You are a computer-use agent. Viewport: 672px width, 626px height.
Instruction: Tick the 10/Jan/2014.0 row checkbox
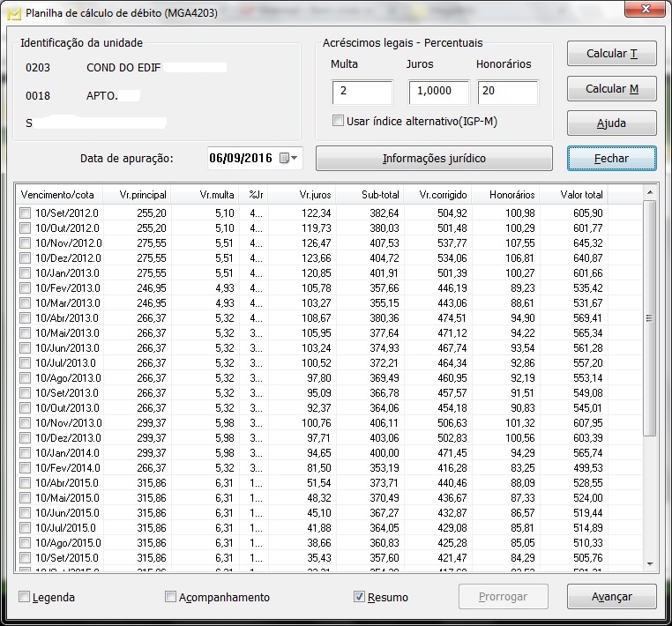pyautogui.click(x=26, y=453)
